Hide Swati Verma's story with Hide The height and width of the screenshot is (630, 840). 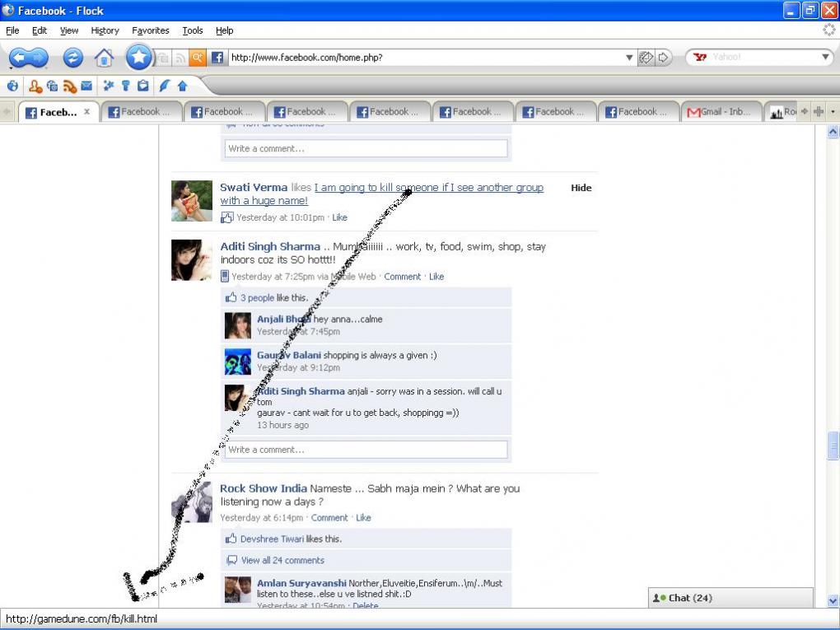click(x=581, y=188)
